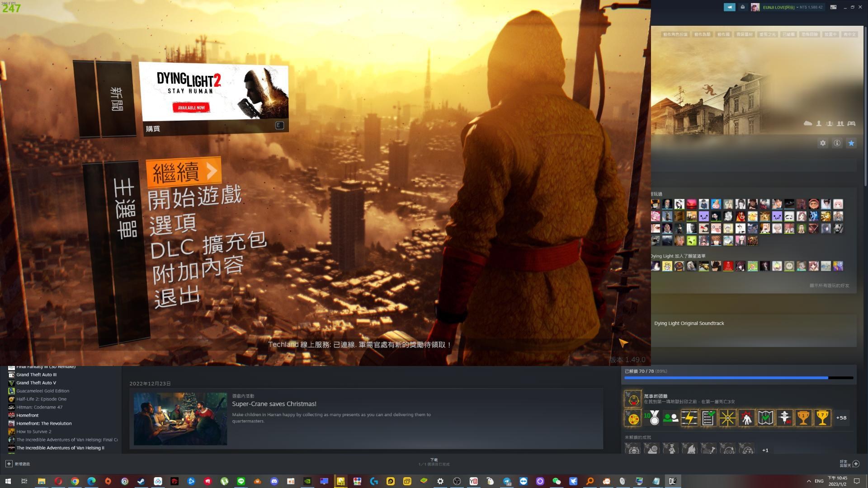
Task: Expand the +1 locked achievements
Action: [x=765, y=450]
